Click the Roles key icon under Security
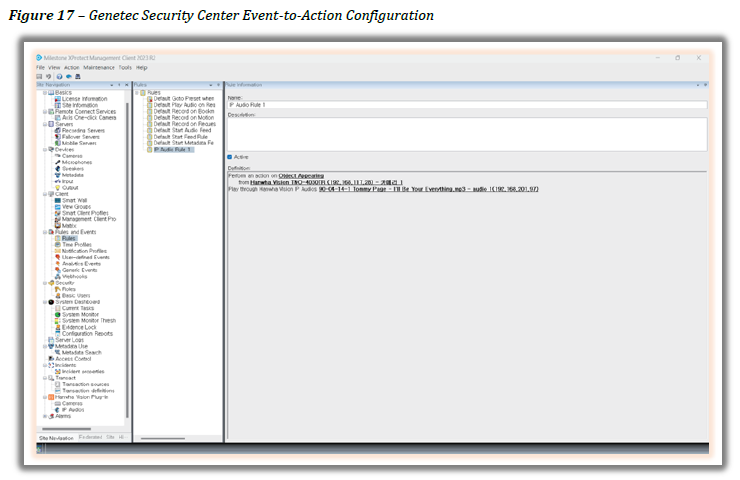 (x=58, y=289)
